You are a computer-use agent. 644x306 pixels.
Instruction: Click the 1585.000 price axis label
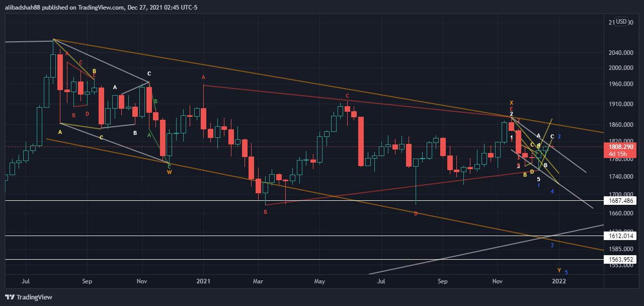[620, 249]
